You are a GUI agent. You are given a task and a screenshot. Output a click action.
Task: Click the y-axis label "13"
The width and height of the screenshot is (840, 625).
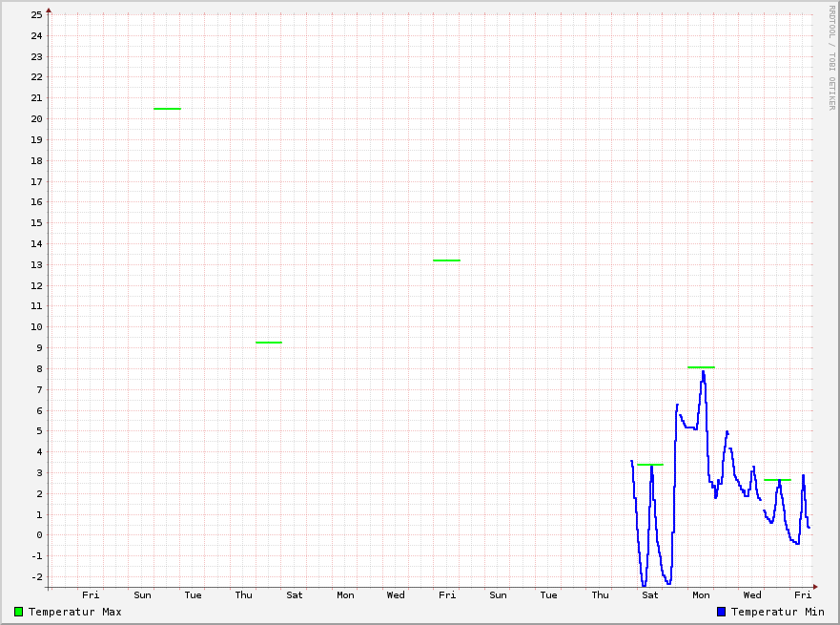pyautogui.click(x=36, y=265)
